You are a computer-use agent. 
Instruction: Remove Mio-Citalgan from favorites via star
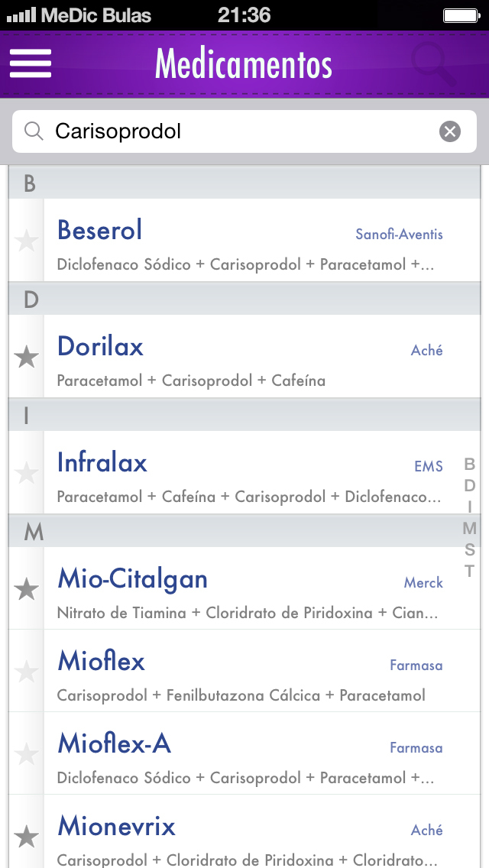pos(27,588)
